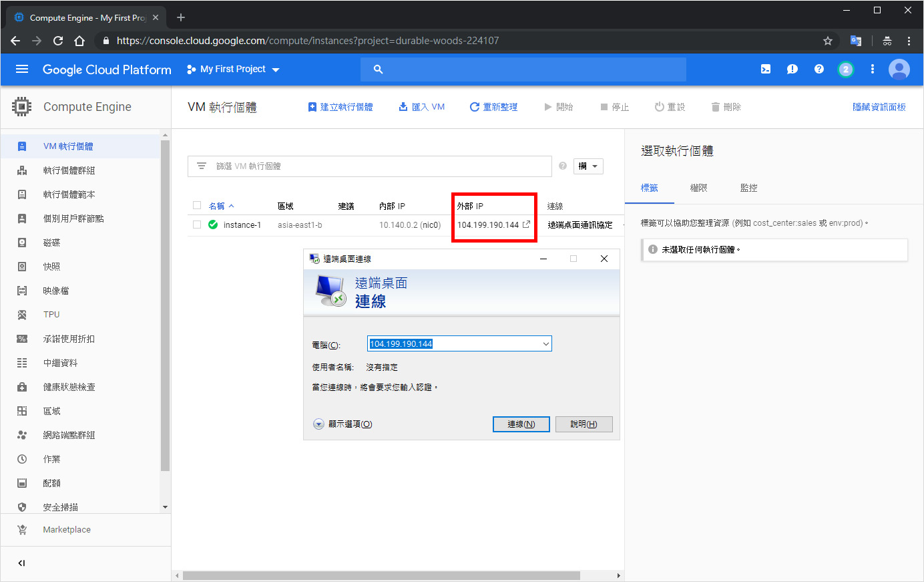This screenshot has width=924, height=582.
Task: Click 說明(H) button in dialog
Action: (x=584, y=424)
